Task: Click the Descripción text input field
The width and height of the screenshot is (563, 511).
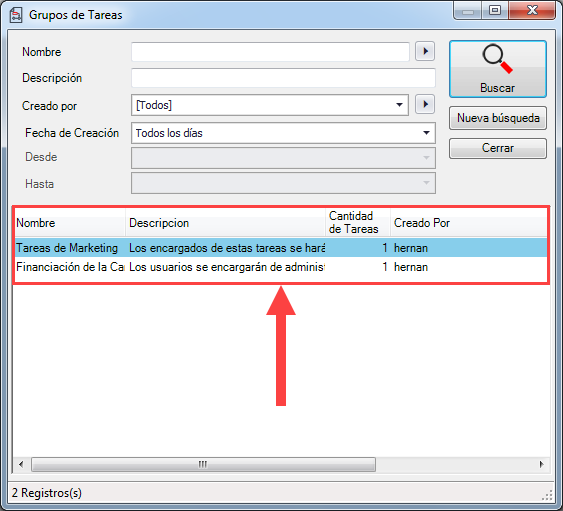Action: point(283,78)
